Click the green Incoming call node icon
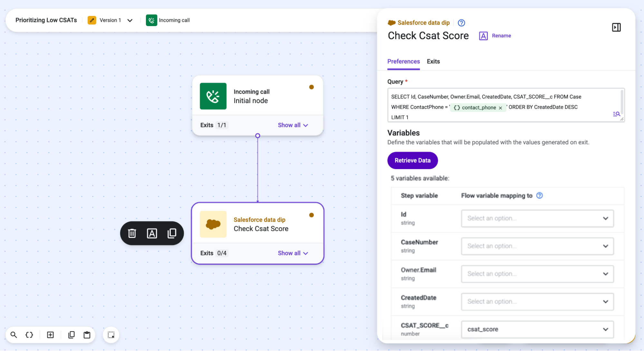644x351 pixels. pyautogui.click(x=213, y=96)
